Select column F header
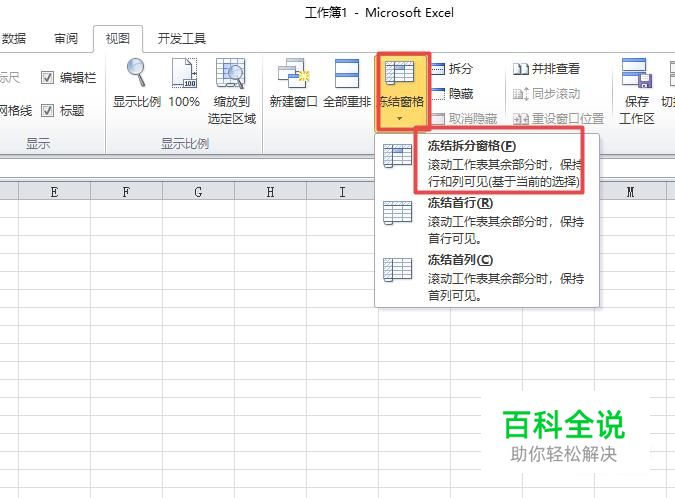Image resolution: width=675 pixels, height=498 pixels. (126, 192)
